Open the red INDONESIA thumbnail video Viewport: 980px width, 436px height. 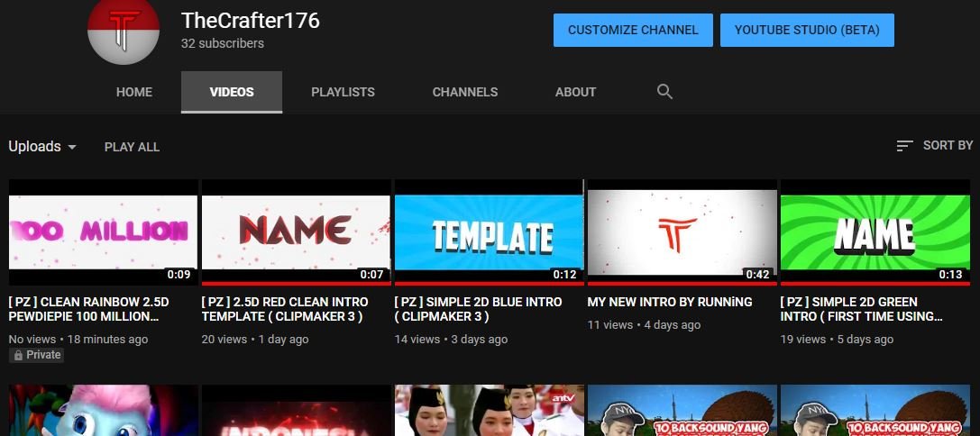point(297,411)
